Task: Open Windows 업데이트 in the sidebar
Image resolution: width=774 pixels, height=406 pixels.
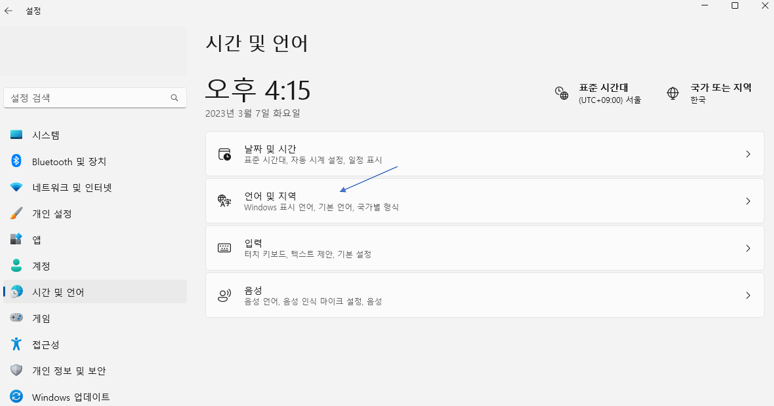Action: [70, 397]
